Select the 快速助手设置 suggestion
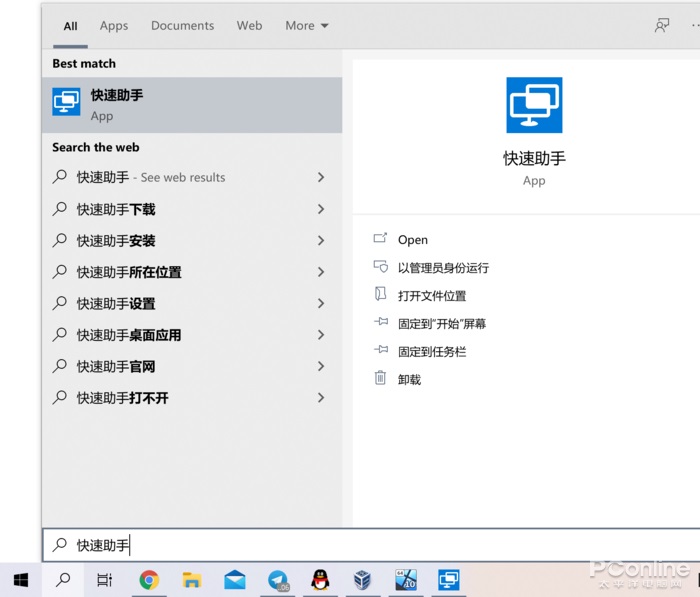Viewport: 700px width, 597px height. (192, 303)
